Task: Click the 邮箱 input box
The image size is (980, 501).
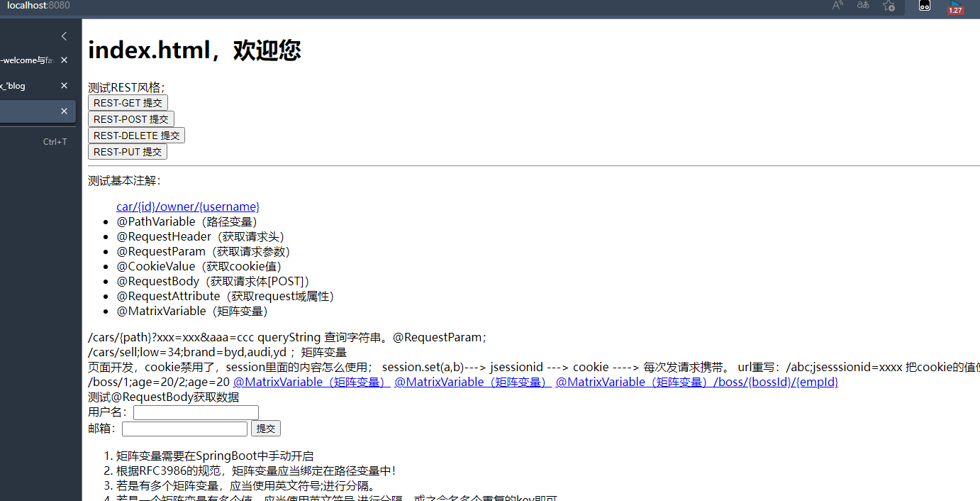Action: pos(184,429)
